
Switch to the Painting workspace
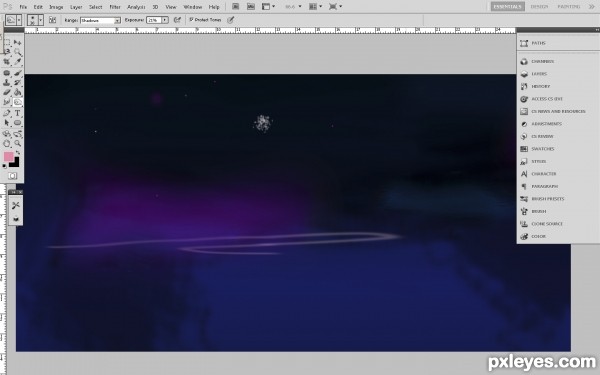(569, 7)
